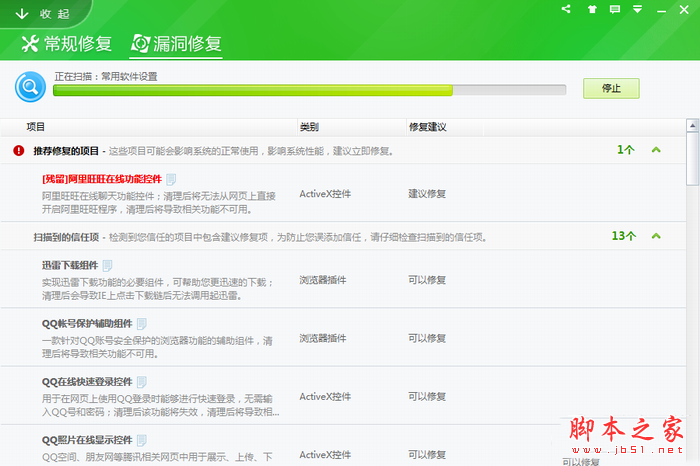
Task: Click the 类别 column header
Action: 309,127
